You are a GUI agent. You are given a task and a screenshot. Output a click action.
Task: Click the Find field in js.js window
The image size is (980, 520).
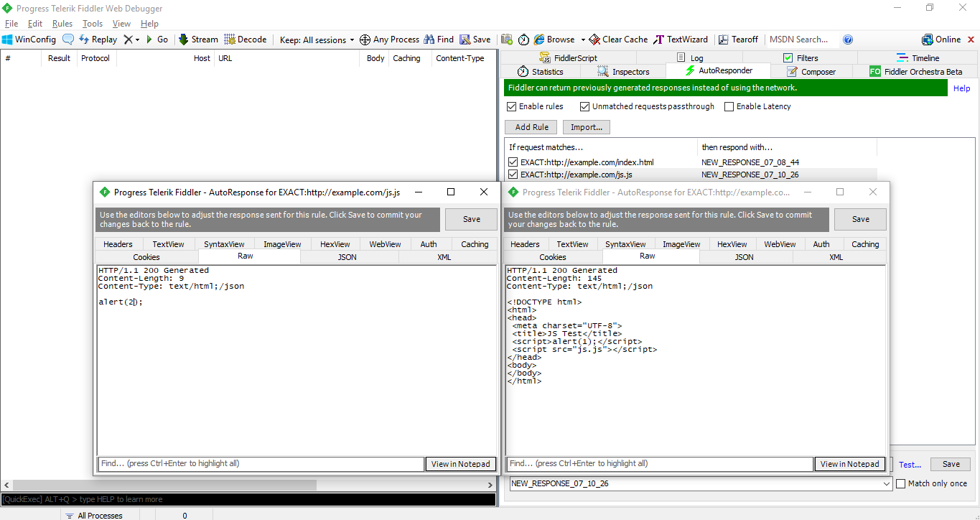pyautogui.click(x=261, y=464)
